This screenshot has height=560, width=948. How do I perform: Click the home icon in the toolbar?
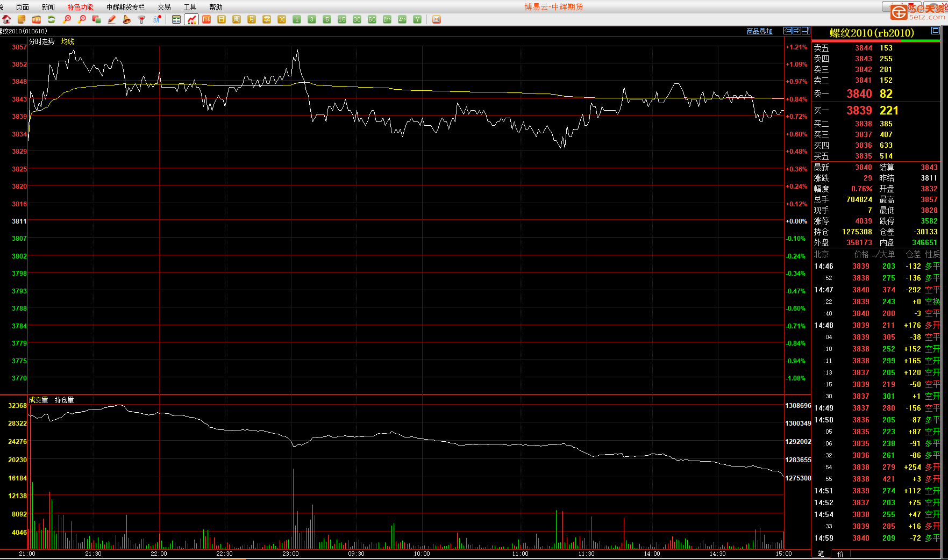(6, 19)
